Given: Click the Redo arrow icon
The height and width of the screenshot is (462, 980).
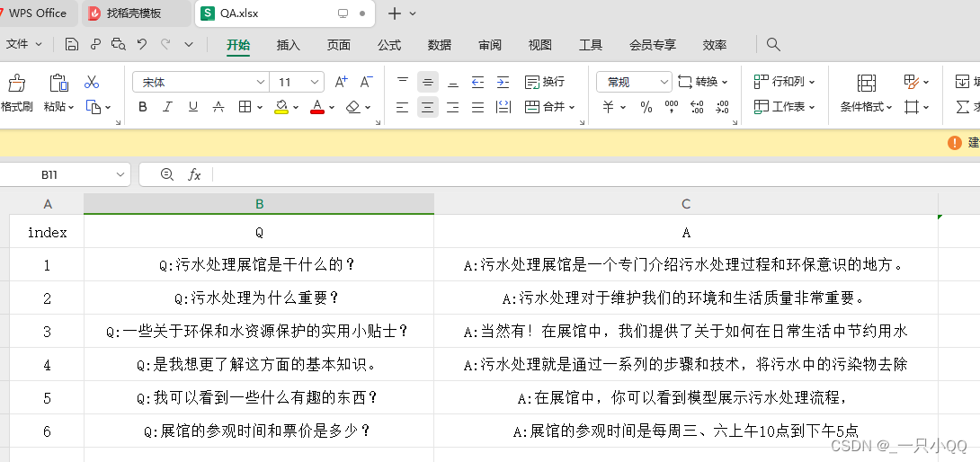Looking at the screenshot, I should tap(165, 44).
